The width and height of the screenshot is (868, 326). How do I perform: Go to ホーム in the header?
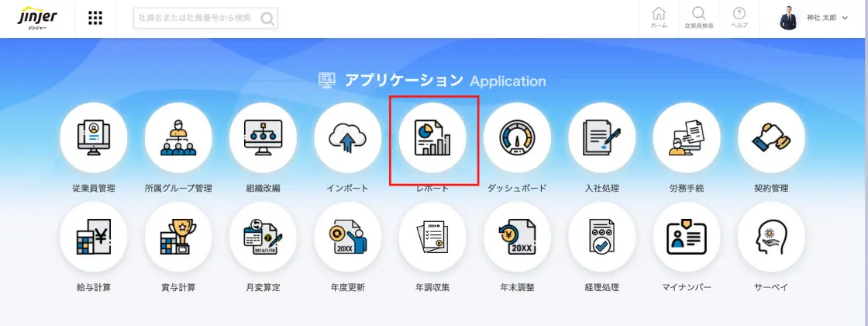[x=659, y=19]
